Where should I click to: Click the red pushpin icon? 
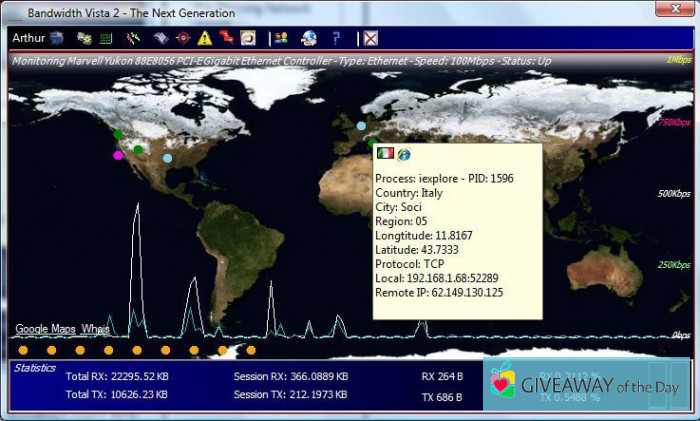click(x=226, y=38)
